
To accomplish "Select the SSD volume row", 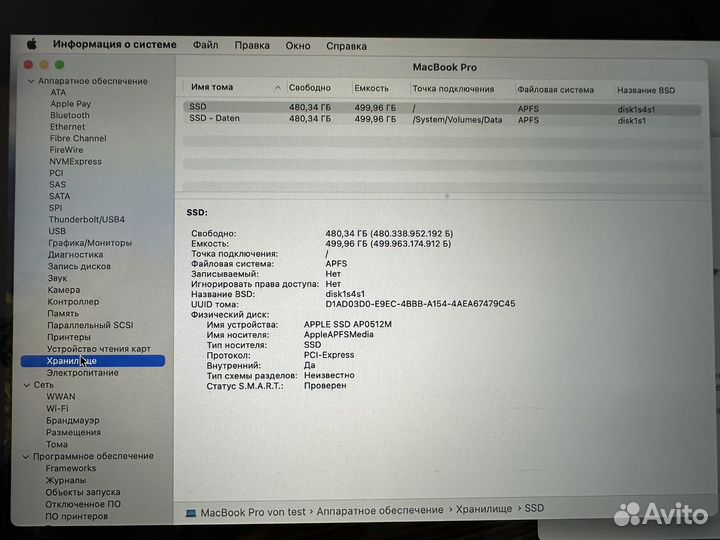I will point(442,108).
